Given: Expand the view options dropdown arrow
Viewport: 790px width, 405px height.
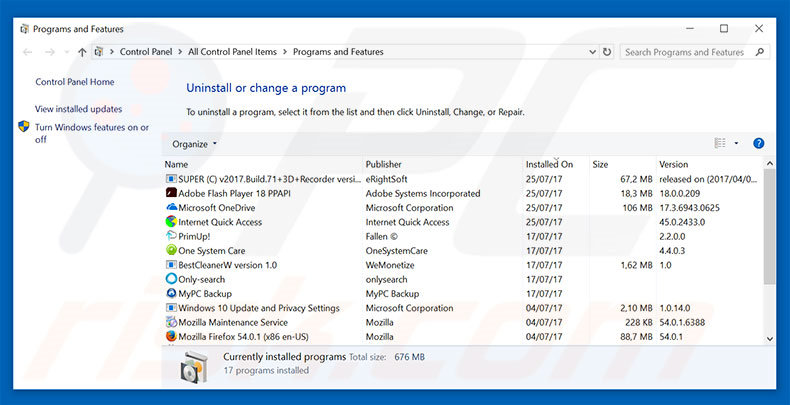Looking at the screenshot, I should click(736, 144).
